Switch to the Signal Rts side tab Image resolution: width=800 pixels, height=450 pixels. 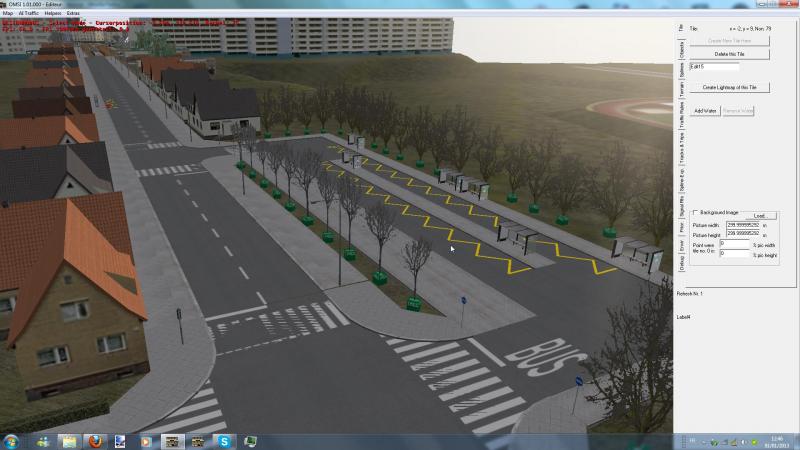(x=682, y=206)
